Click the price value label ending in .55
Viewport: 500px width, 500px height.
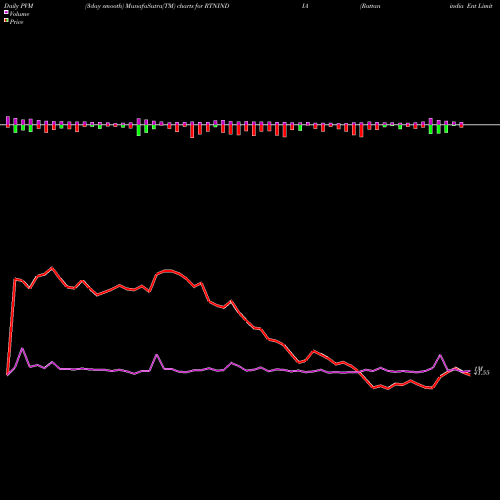tap(482, 373)
